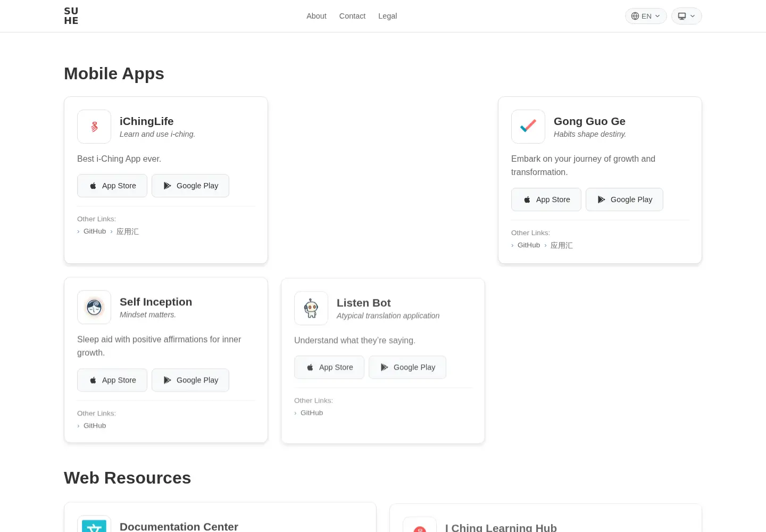Click the I Ching Learning Hub heading
766x532 pixels.
[x=501, y=527]
